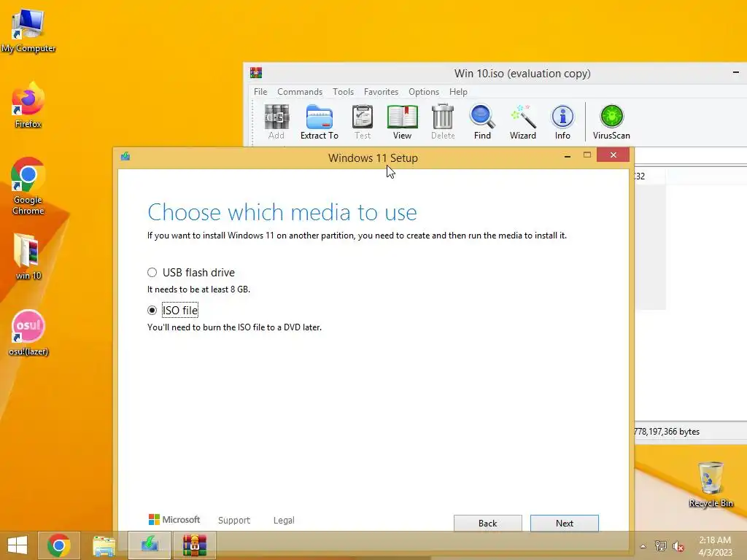
Task: Open the Tools menu in WinRAR
Action: [343, 91]
